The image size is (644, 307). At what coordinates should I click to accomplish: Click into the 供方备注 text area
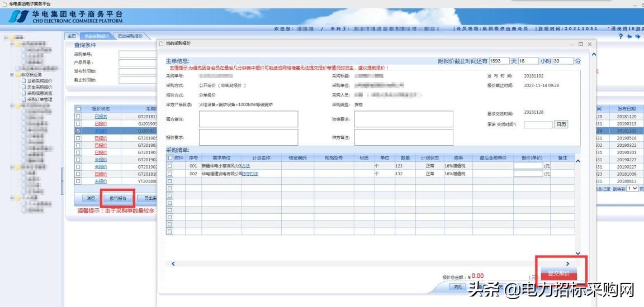[x=404, y=137]
